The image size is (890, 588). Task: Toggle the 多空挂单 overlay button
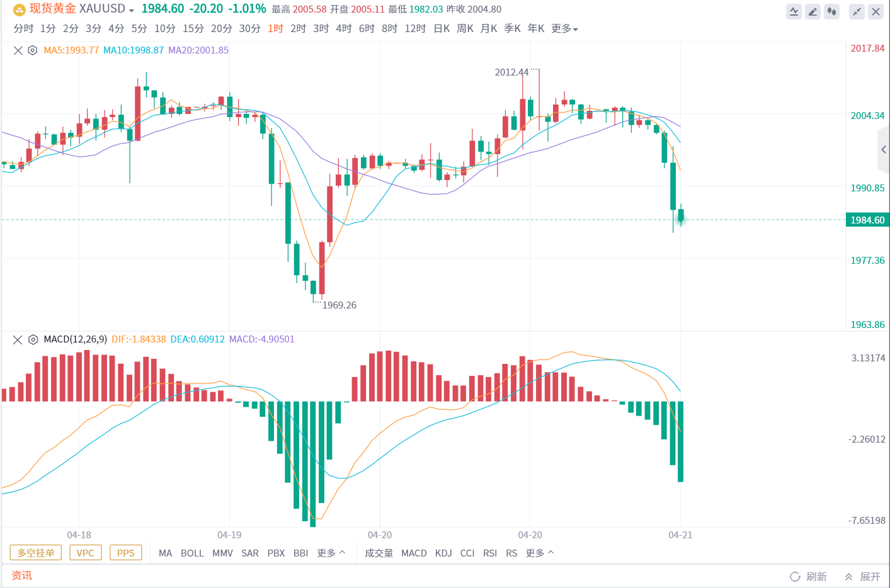36,553
